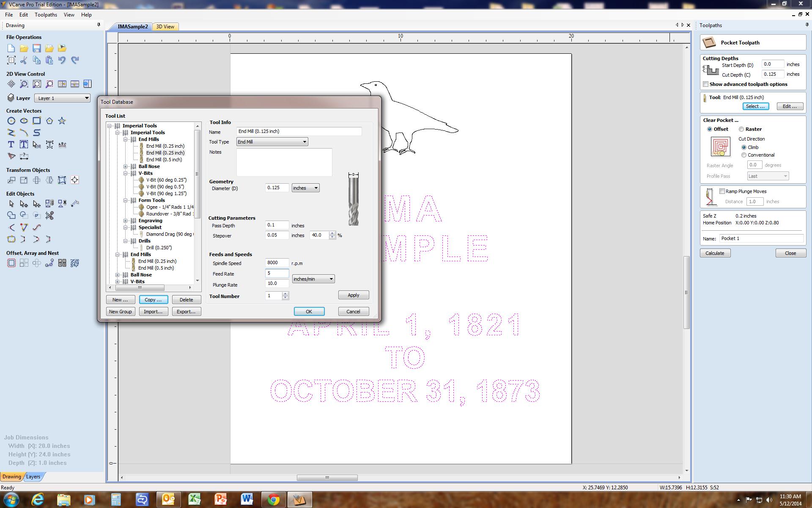Select the Conventional cut direction

tap(744, 155)
